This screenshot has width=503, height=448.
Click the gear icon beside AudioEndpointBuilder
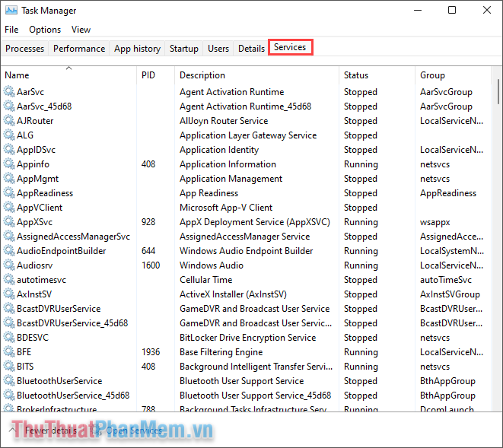click(9, 250)
